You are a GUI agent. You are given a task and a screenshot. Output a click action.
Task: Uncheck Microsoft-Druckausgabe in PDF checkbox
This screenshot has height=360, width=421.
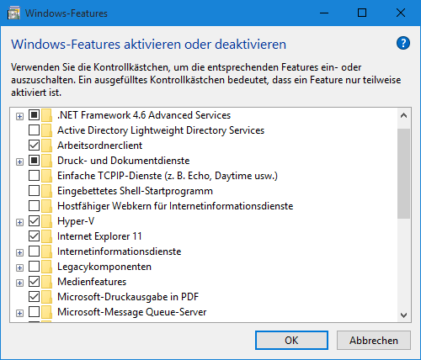(34, 297)
